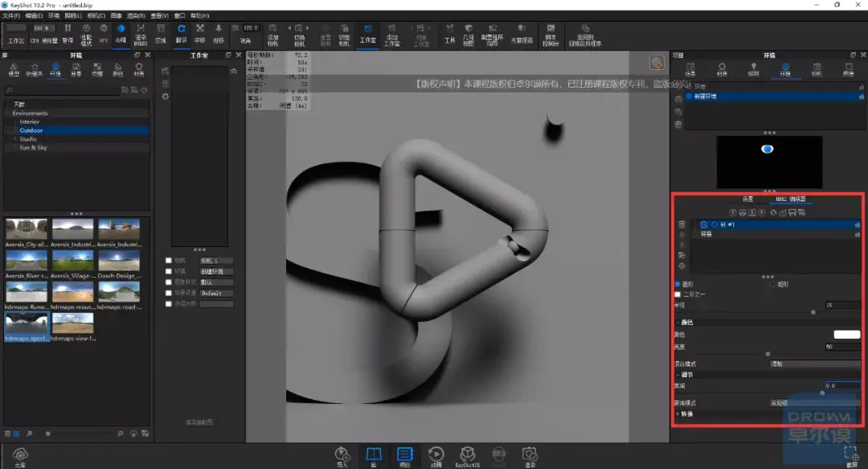The image size is (868, 469).
Task: Toggle the checkbox of pin 针 #1
Action: click(703, 224)
